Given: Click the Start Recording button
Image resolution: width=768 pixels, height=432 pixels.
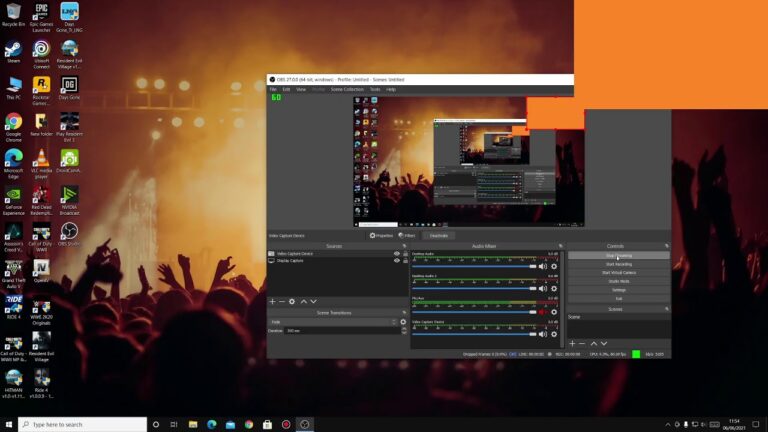Looking at the screenshot, I should tap(617, 264).
